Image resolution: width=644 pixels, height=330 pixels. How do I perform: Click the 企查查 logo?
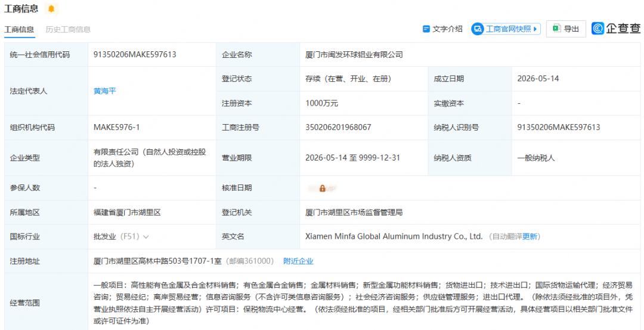click(x=616, y=29)
